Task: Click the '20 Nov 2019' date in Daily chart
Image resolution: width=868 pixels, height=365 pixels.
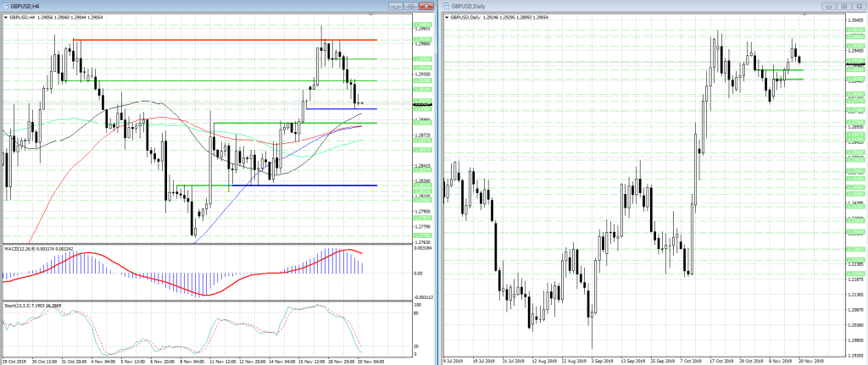Action: point(812,361)
